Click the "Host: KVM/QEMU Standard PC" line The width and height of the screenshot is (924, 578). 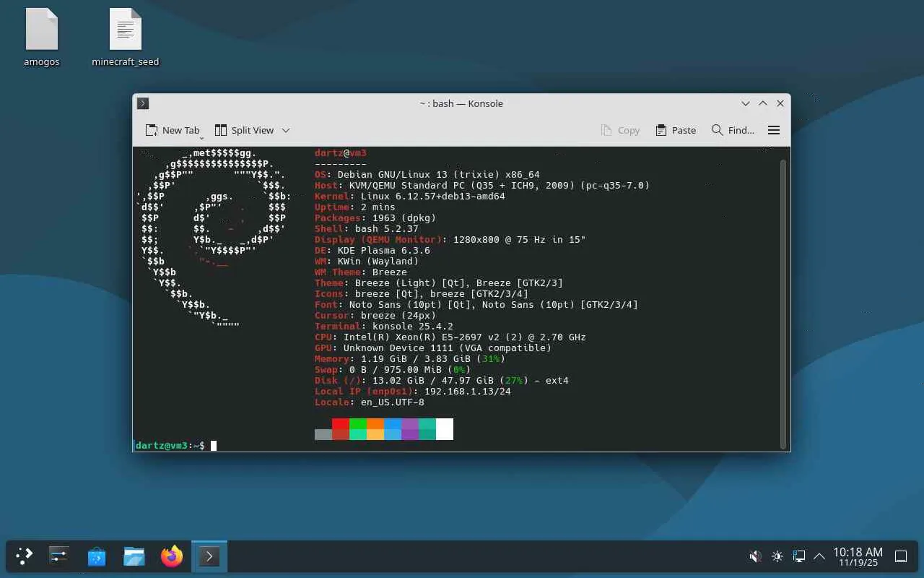click(482, 186)
